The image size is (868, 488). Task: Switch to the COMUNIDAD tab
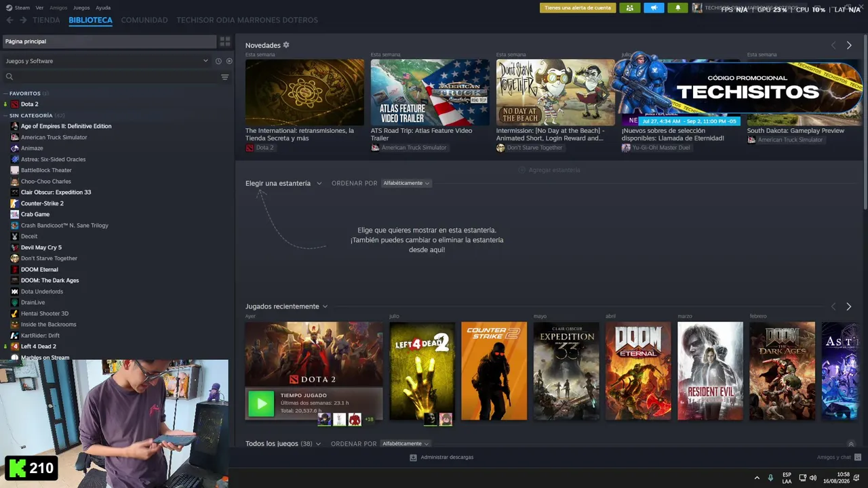(144, 20)
